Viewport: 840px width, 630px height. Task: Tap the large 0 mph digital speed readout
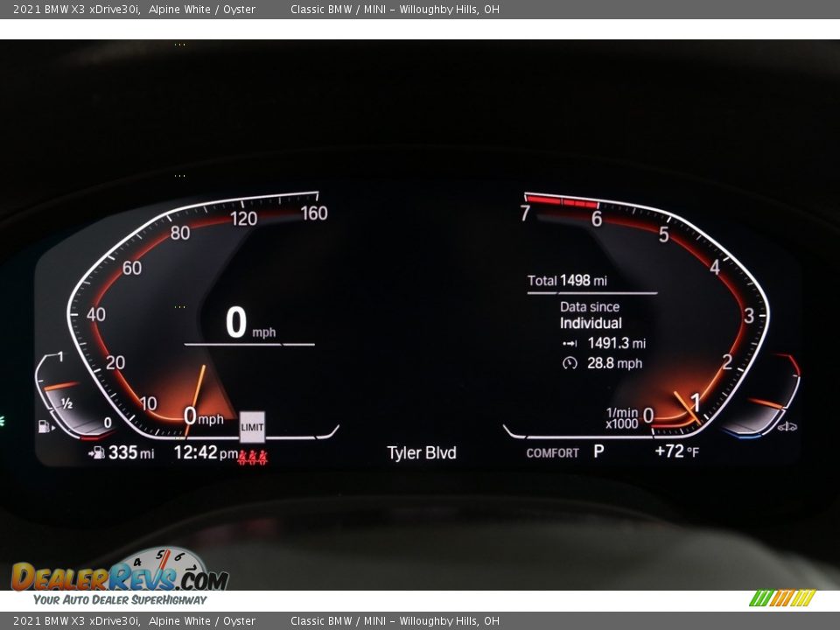[x=250, y=323]
